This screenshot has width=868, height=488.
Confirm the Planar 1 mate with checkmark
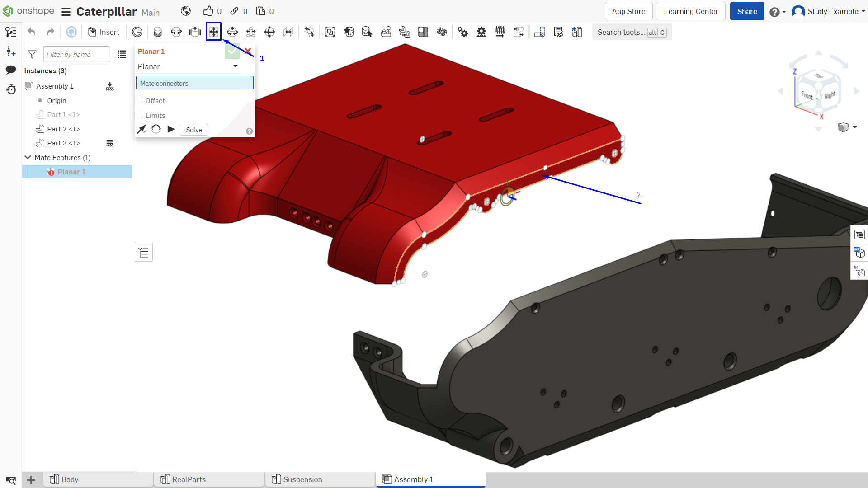(x=232, y=52)
